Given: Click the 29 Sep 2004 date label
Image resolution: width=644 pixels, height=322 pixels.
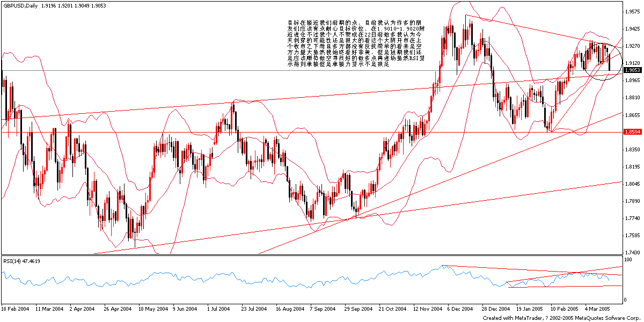Looking at the screenshot, I should (357, 310).
